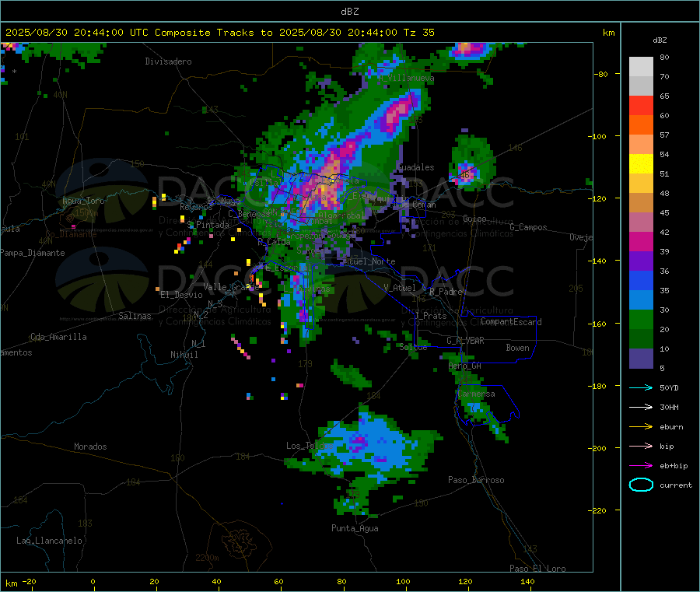Screen dimensions: 700x592
Task: Click the 'Tz 35' threshold value
Action: click(418, 33)
